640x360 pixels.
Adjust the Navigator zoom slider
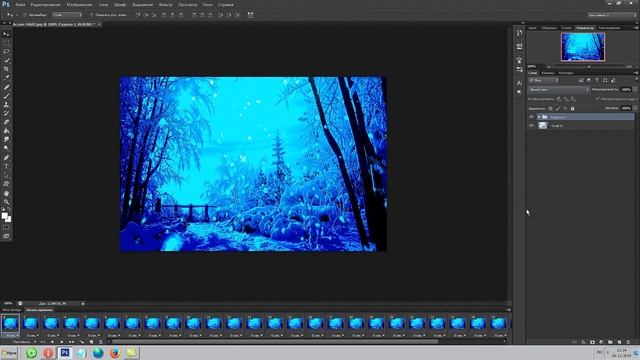pyautogui.click(x=589, y=67)
